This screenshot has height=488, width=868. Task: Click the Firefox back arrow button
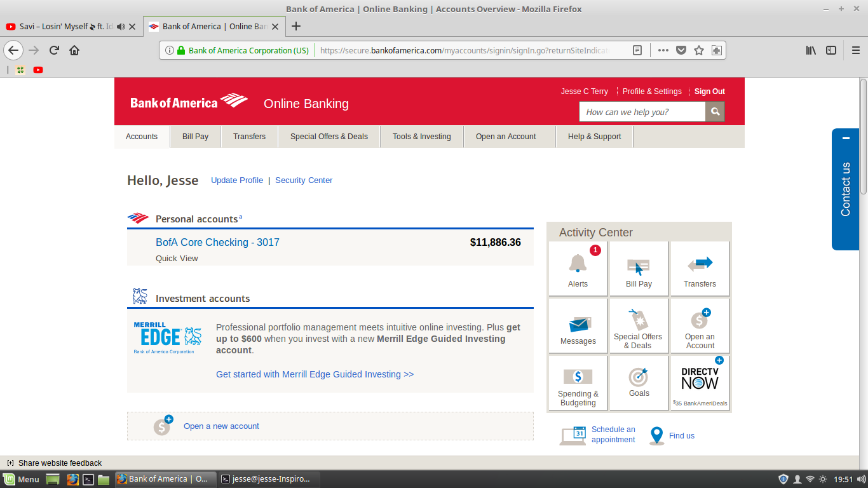tap(13, 50)
